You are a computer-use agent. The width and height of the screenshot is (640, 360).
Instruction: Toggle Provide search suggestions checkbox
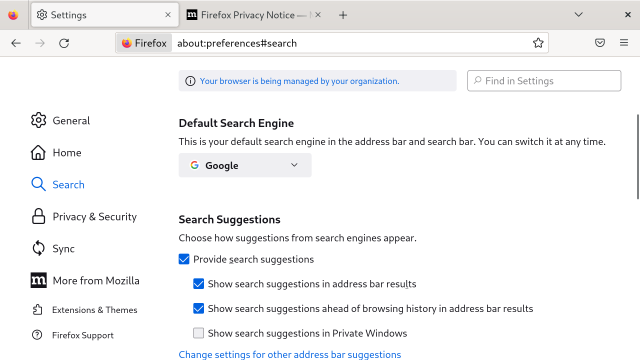pos(184,259)
